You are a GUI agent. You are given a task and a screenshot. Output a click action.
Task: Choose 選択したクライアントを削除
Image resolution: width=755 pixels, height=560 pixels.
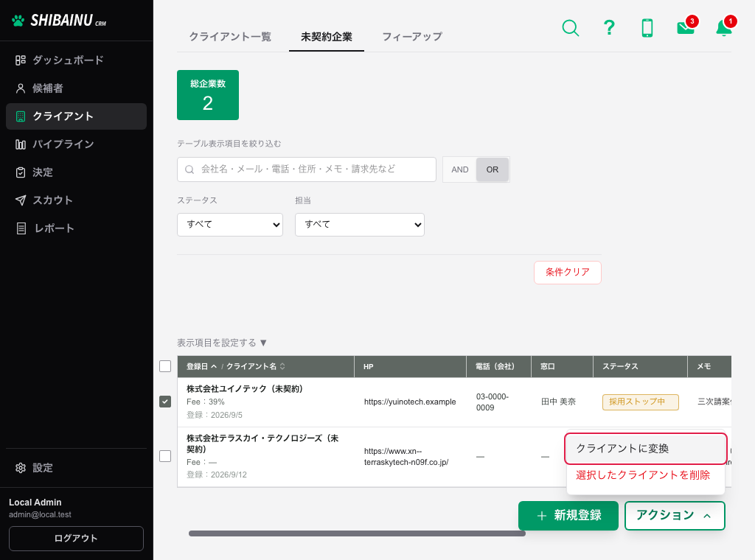coord(643,475)
